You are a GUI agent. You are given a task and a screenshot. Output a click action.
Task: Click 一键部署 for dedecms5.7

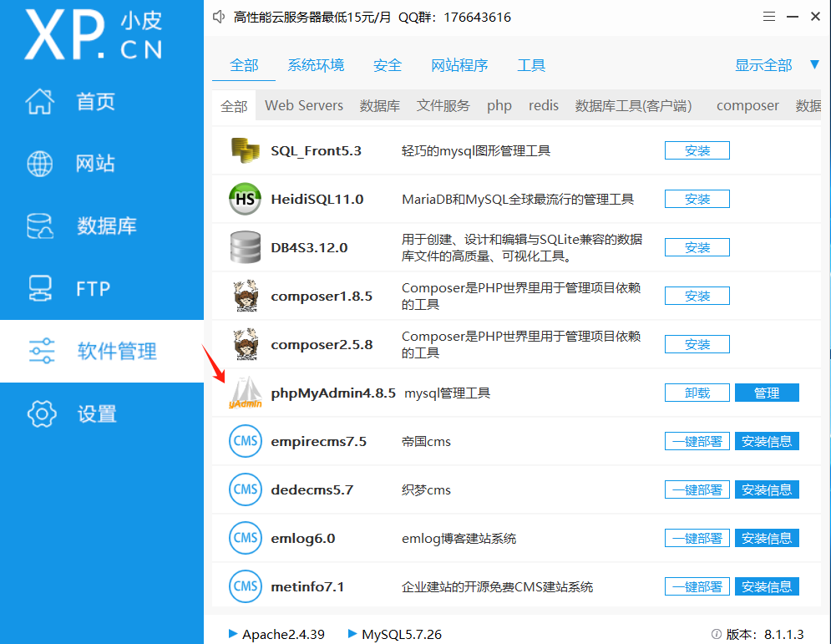coord(697,489)
